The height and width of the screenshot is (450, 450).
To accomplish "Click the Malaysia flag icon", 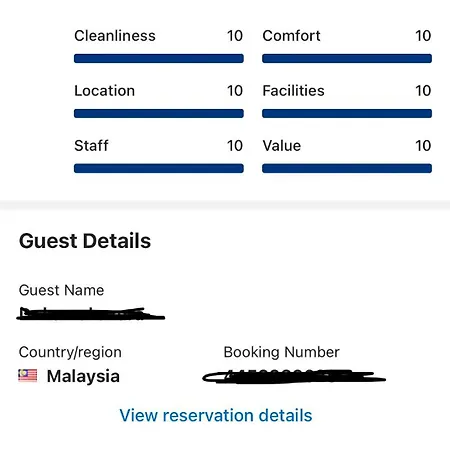I will [x=28, y=375].
